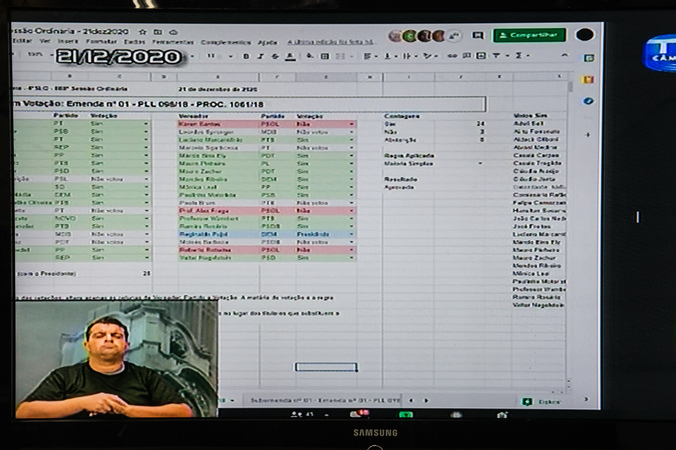Image resolution: width=676 pixels, height=450 pixels.
Task: Toggle strikethrough formatting in the toolbar
Action: [275, 56]
